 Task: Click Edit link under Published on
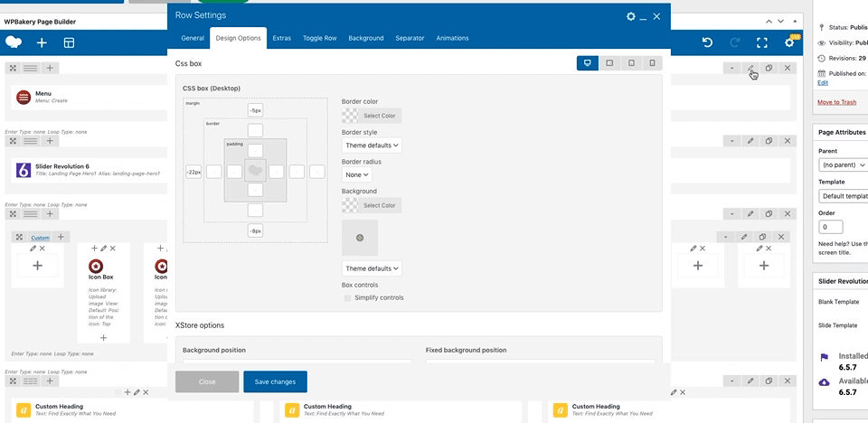point(823,82)
